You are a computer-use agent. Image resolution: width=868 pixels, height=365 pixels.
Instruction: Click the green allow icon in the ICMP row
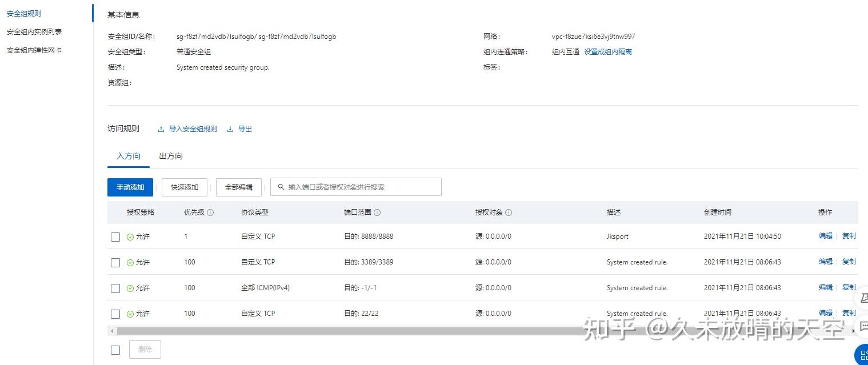click(130, 288)
